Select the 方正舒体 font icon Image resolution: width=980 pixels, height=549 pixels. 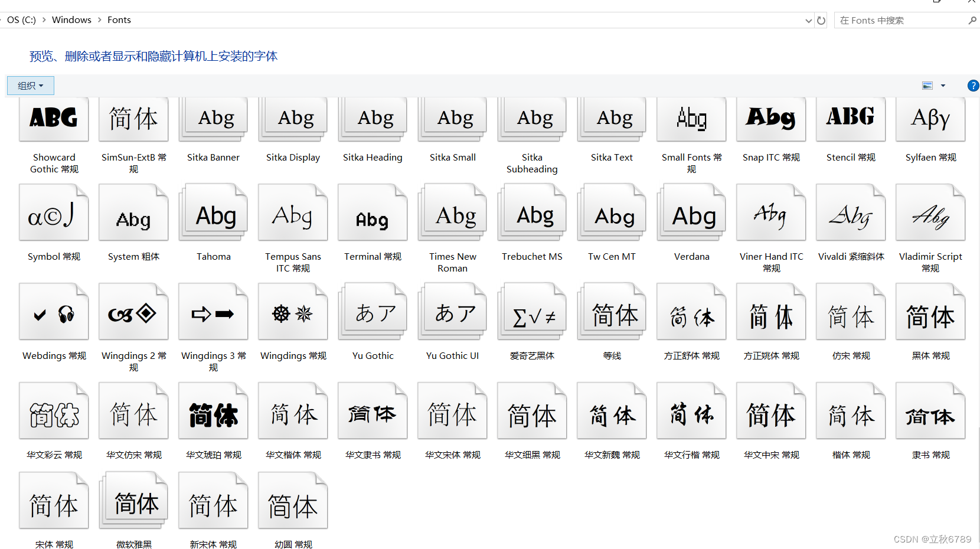point(691,312)
